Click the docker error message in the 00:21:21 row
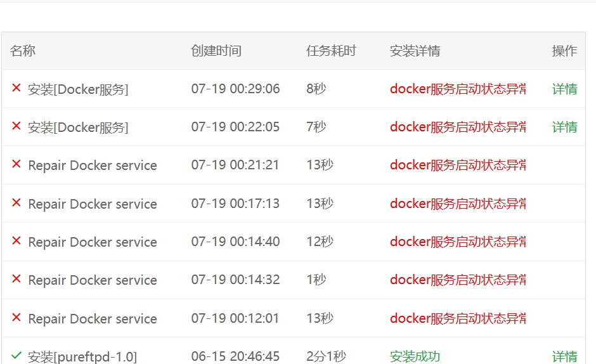The image size is (596, 364). pos(458,165)
